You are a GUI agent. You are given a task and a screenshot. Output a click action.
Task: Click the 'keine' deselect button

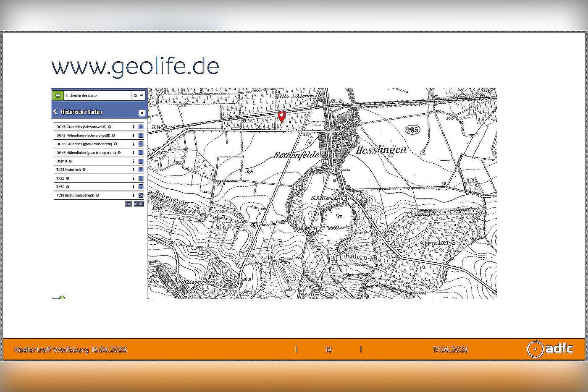click(x=139, y=204)
